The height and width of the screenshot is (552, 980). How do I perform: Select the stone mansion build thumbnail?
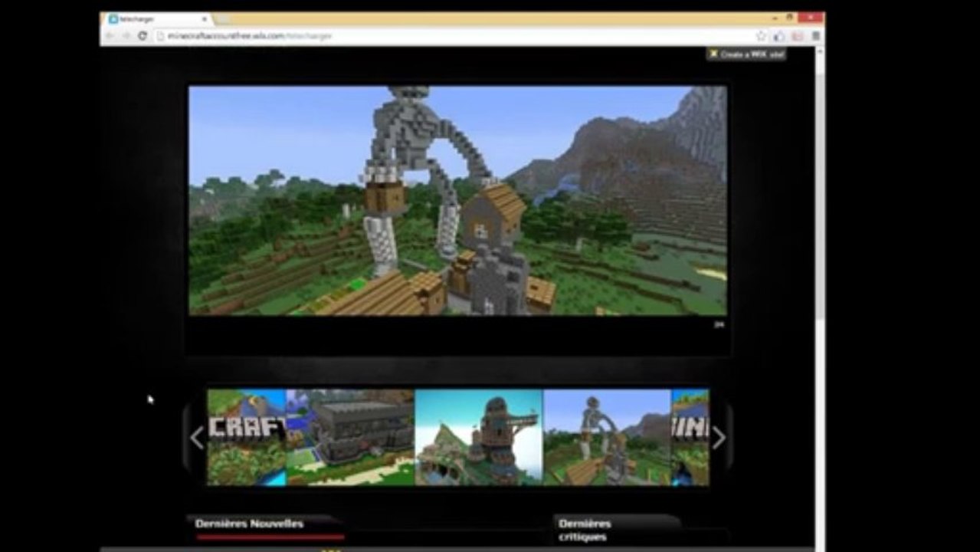click(x=350, y=437)
